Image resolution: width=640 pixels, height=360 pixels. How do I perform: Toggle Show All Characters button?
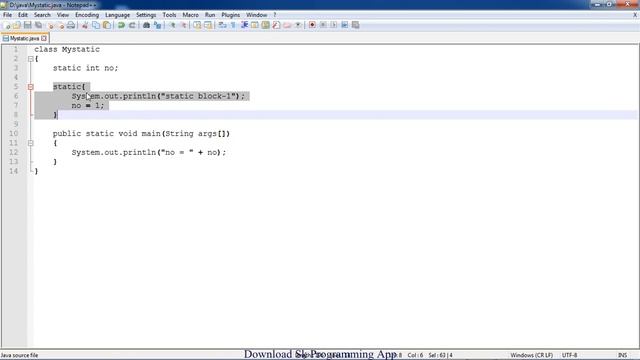pos(233,25)
